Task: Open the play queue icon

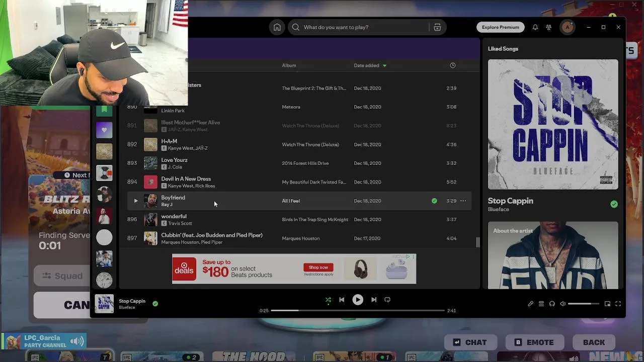Action: pos(541,304)
